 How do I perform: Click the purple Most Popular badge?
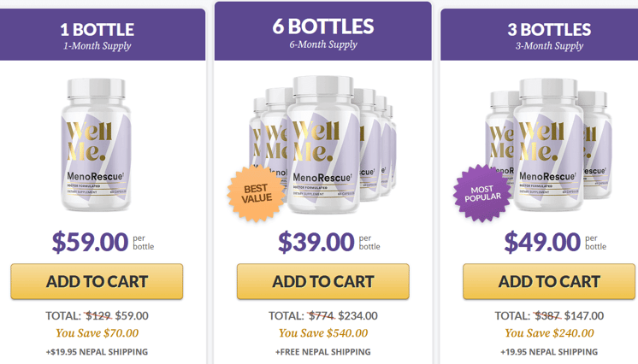click(482, 194)
